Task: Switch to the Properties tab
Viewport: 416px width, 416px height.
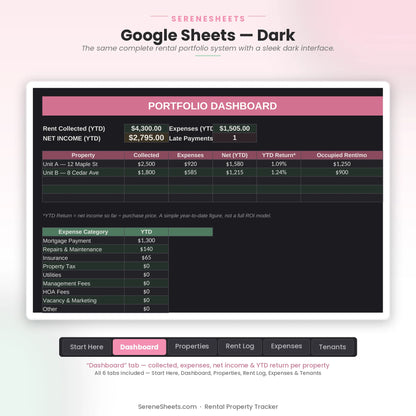Action: click(x=192, y=347)
